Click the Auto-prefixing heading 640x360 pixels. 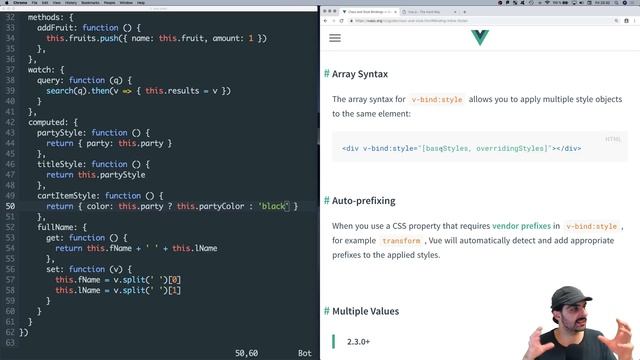(363, 200)
